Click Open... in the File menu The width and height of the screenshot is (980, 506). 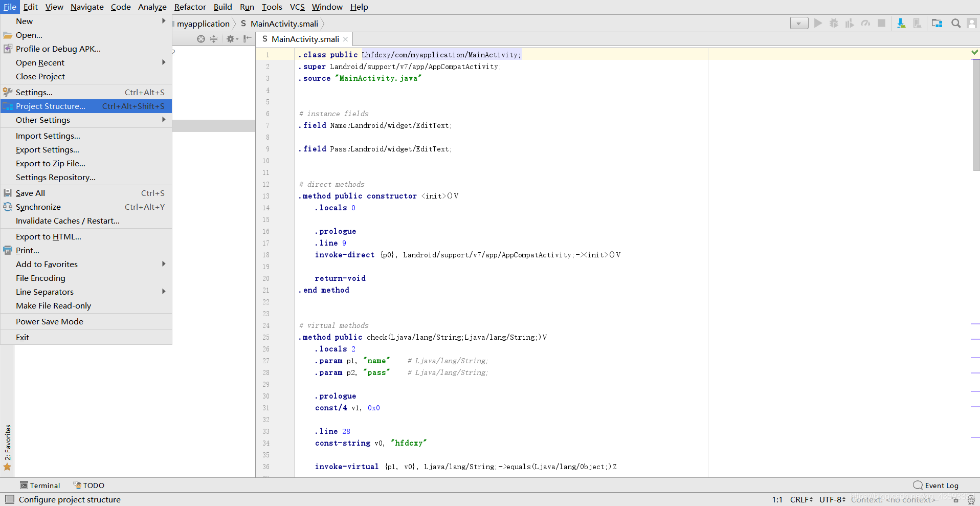tap(86, 35)
